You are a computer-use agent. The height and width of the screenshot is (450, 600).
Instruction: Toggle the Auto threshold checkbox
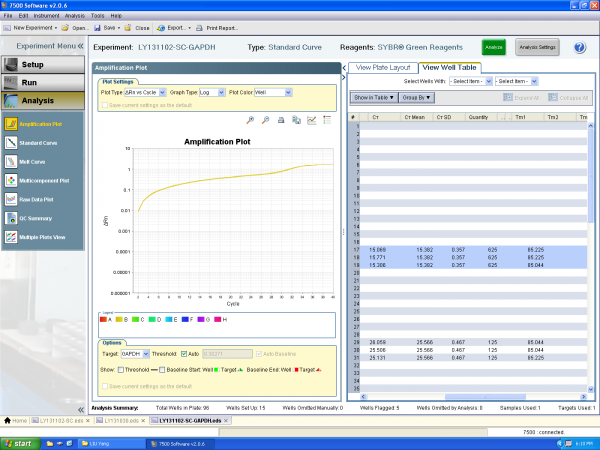tap(182, 352)
